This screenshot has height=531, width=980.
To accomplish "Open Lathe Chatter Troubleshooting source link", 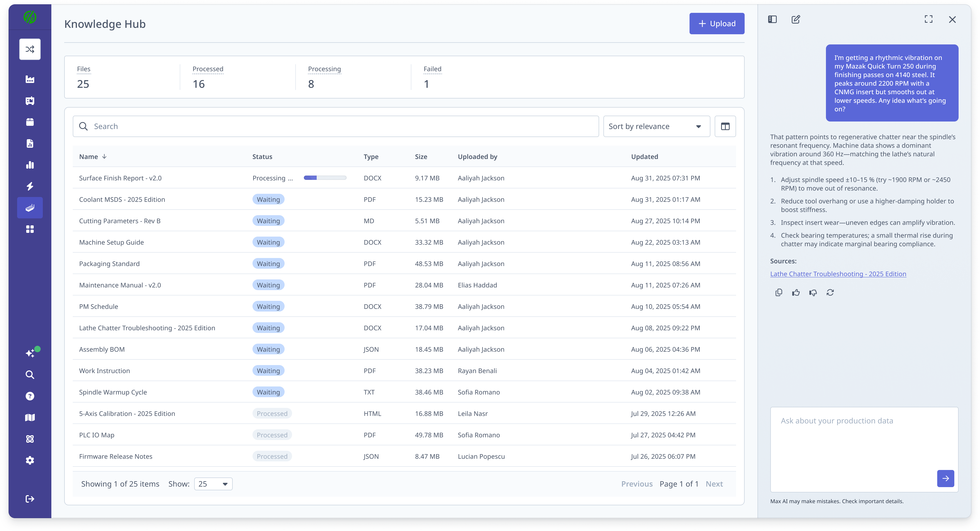I will click(x=838, y=274).
